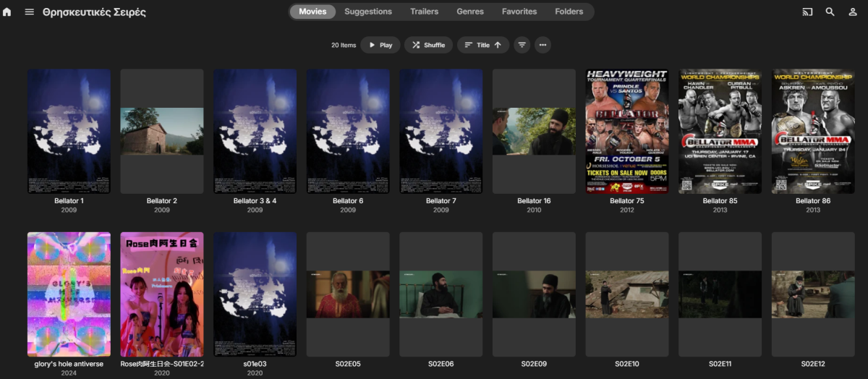868x379 pixels.
Task: Open the glory's hole antiverse poster
Action: coord(69,294)
